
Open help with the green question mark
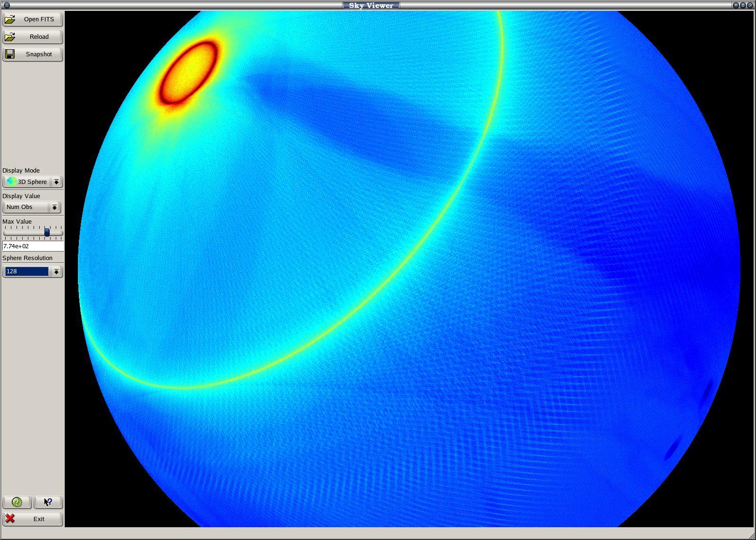(17, 502)
